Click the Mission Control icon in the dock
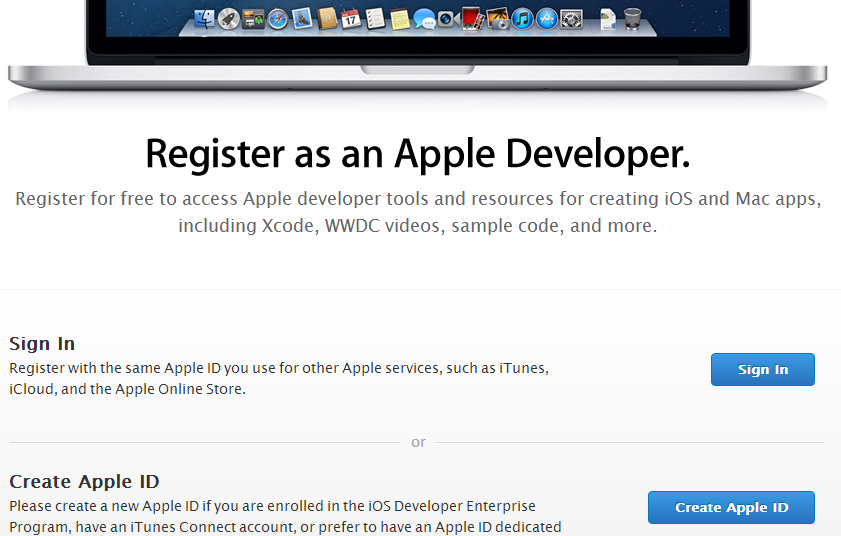The width and height of the screenshot is (841, 536). (x=253, y=20)
